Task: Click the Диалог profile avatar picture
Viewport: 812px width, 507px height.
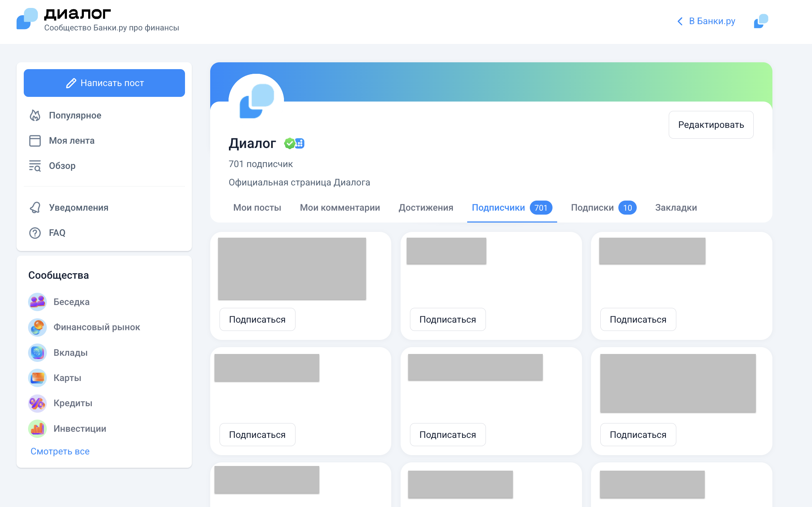Action: click(256, 102)
